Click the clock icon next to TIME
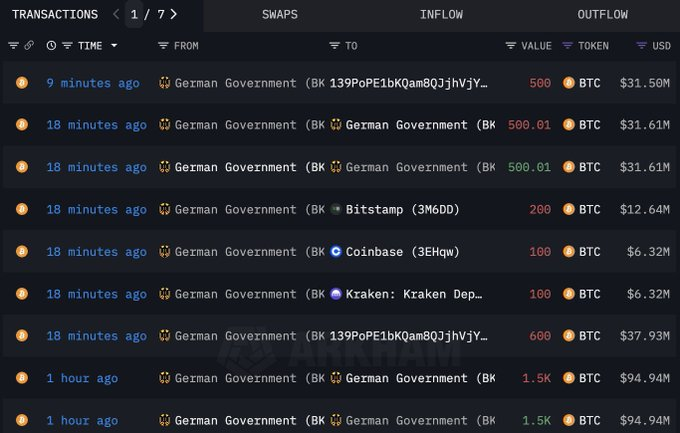Viewport: 680px width, 433px height. coord(51,46)
